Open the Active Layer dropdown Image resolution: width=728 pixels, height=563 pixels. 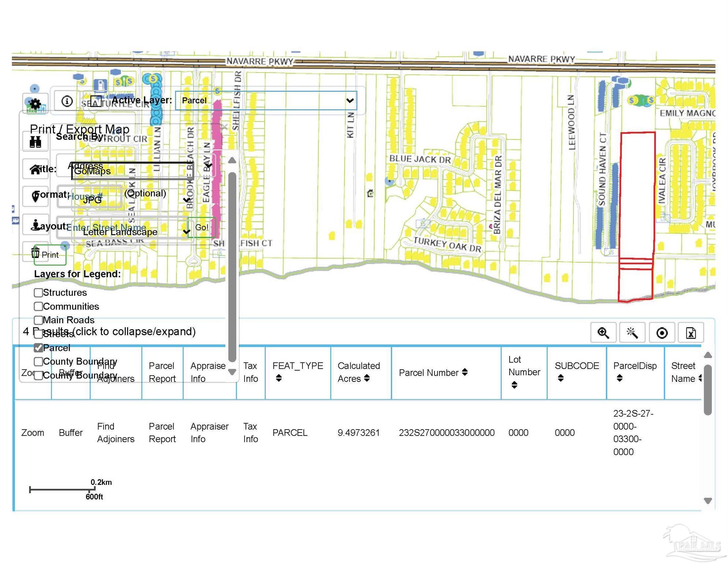click(x=266, y=100)
